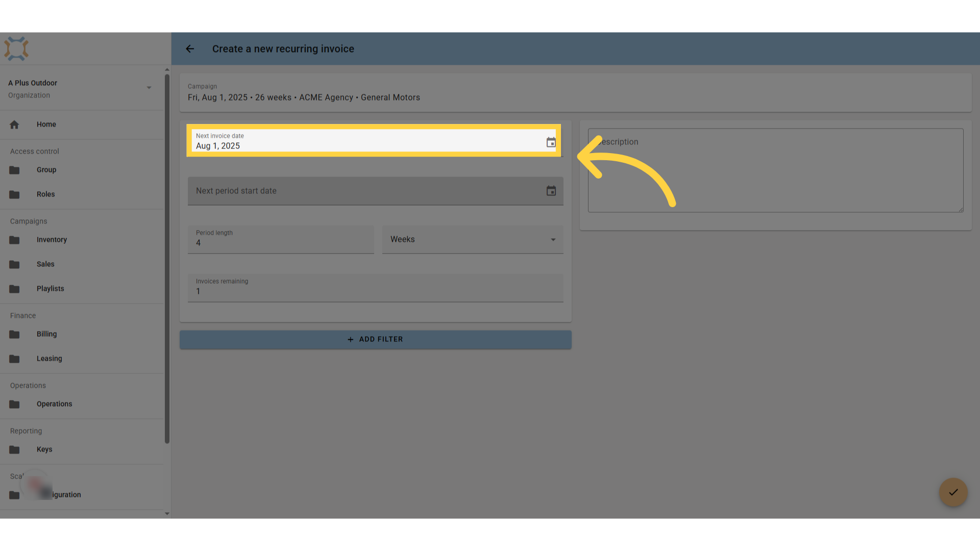Click sidebar scroll up arrow

(x=167, y=69)
